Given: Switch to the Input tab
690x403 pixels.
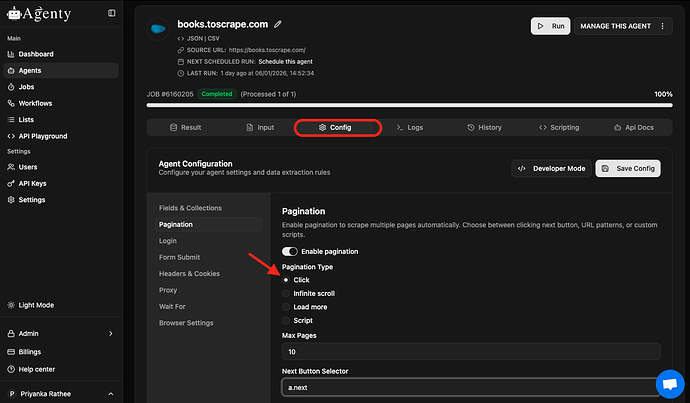Looking at the screenshot, I should click(x=260, y=128).
